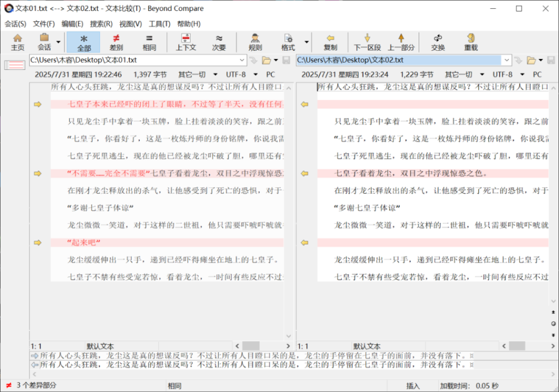Click the copy-left arrow beside "七皇子看着龙尘" line
Viewport: 559px width, 392px height.
pos(305,174)
